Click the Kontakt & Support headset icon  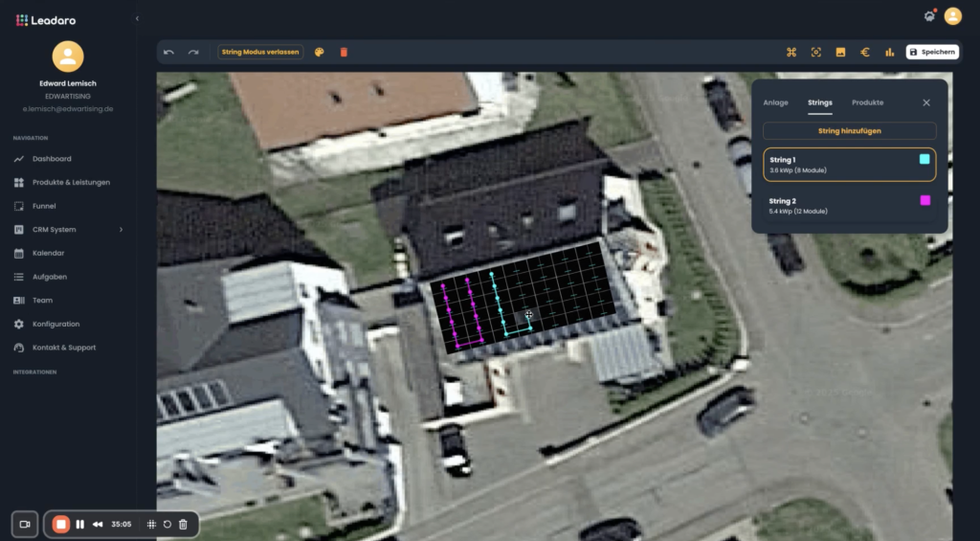click(19, 348)
